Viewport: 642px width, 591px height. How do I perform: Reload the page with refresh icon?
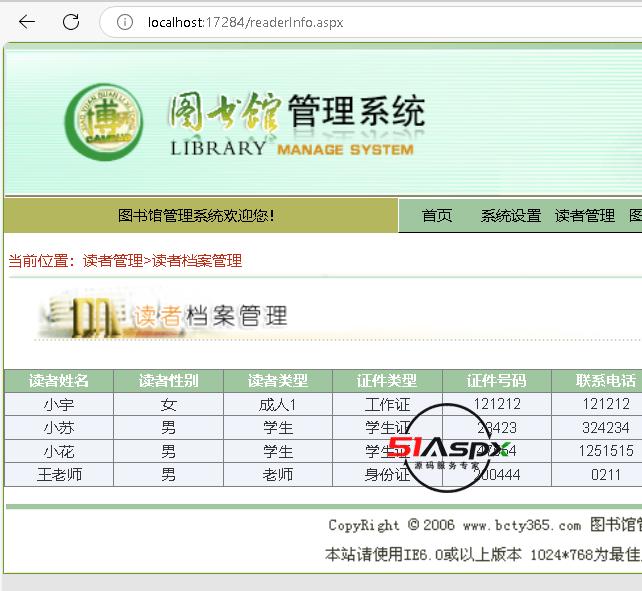click(x=71, y=22)
